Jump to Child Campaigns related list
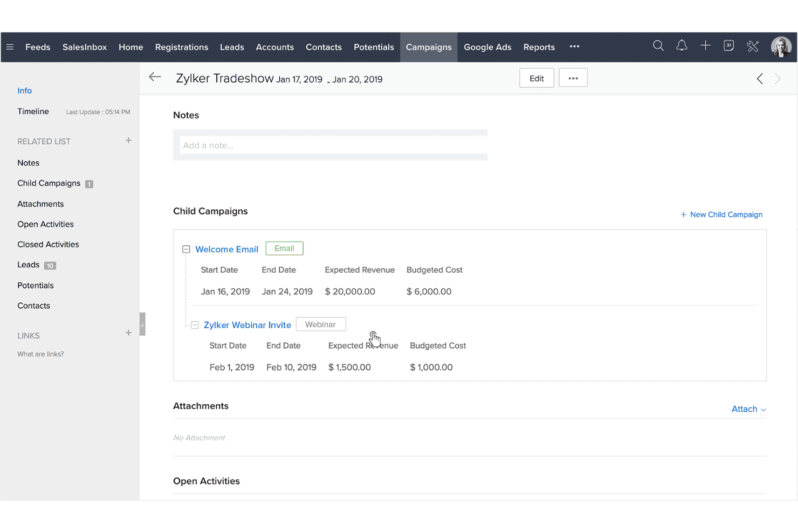This screenshot has height=532, width=798. click(49, 183)
